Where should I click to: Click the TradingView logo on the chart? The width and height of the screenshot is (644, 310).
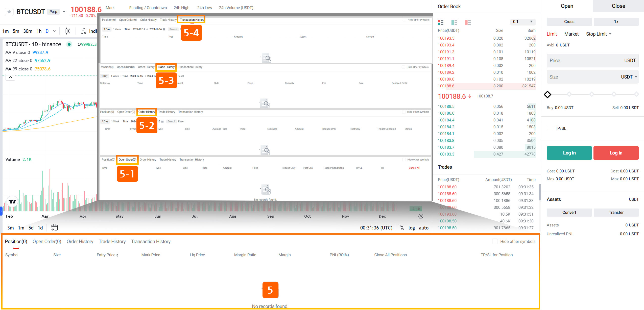12,201
